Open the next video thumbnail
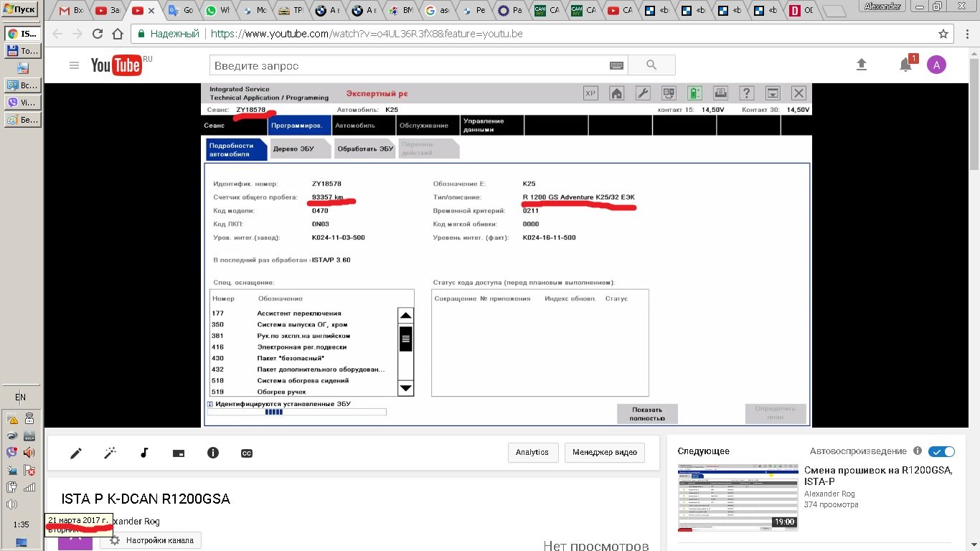 [738, 496]
